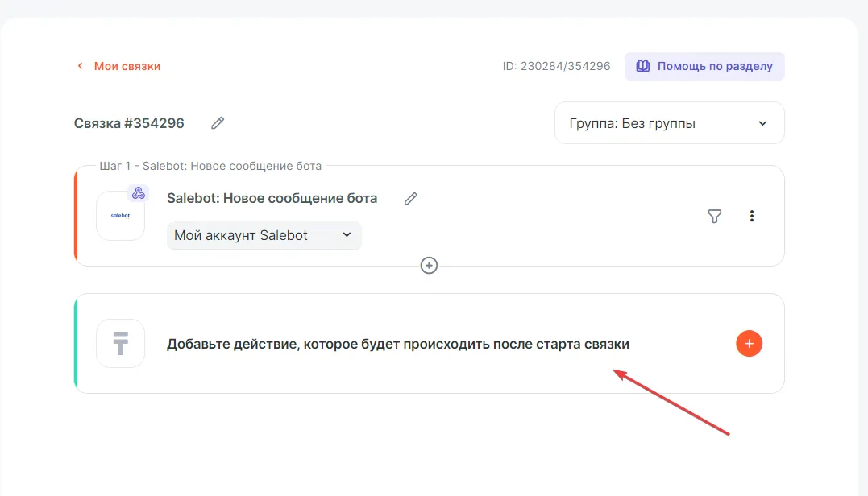Click the Связка #354296 title text
The width and height of the screenshot is (868, 496).
pos(129,123)
